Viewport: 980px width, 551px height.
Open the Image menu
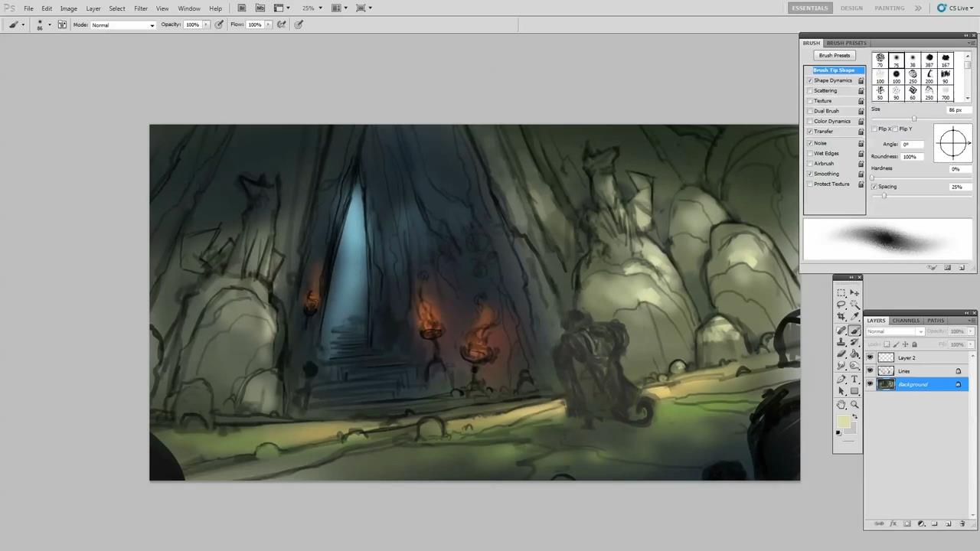(x=68, y=8)
